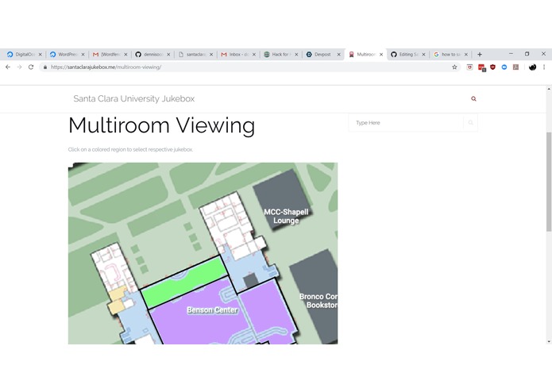Viewport: 552px width, 392px height.
Task: Close the WordPress tab
Action: tap(83, 55)
